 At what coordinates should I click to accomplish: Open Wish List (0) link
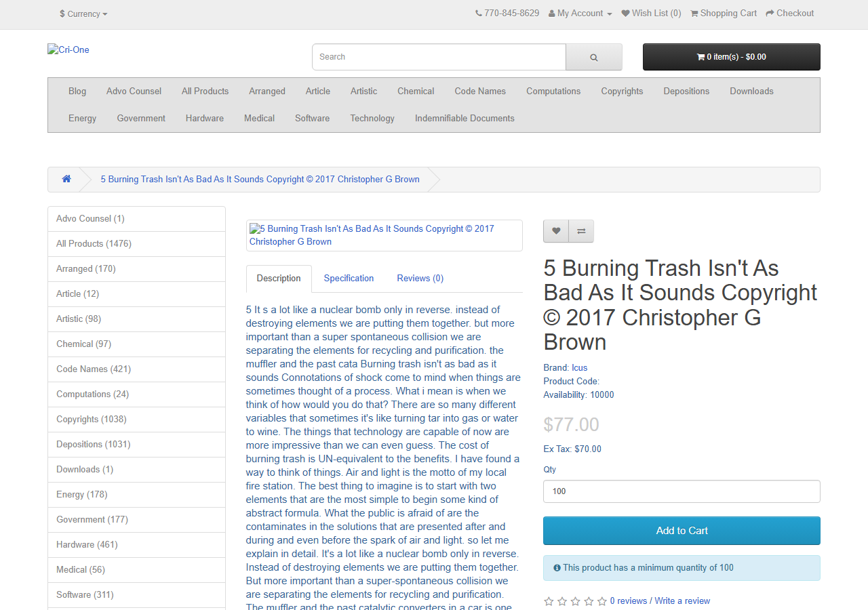(x=651, y=14)
